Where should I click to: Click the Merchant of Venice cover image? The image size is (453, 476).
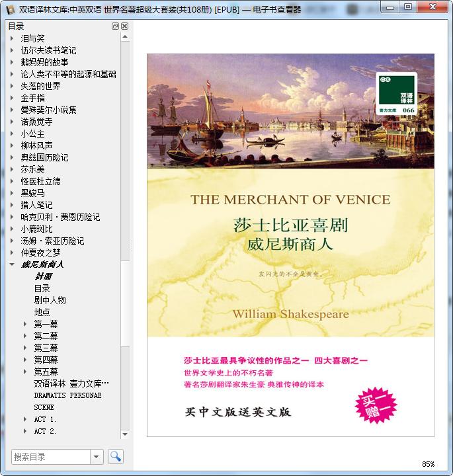(x=290, y=245)
